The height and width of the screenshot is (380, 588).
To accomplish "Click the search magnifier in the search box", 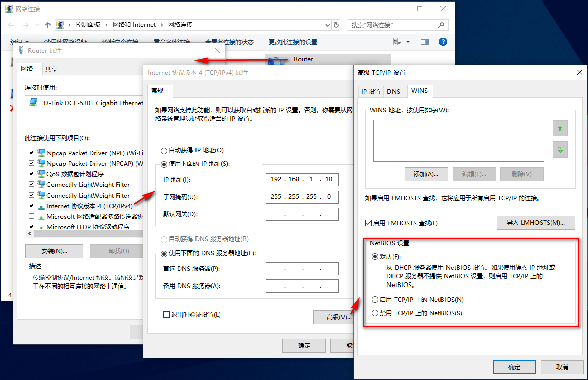I will click(440, 24).
